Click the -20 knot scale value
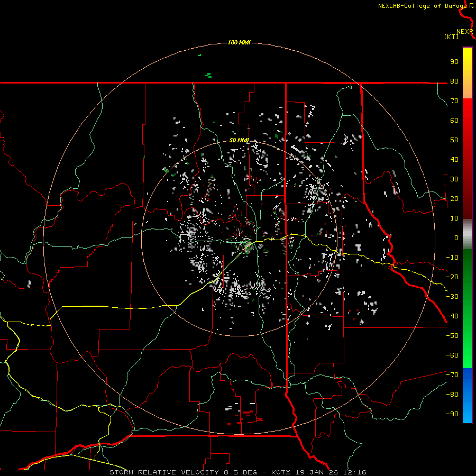This screenshot has width=476, height=476. point(452,277)
